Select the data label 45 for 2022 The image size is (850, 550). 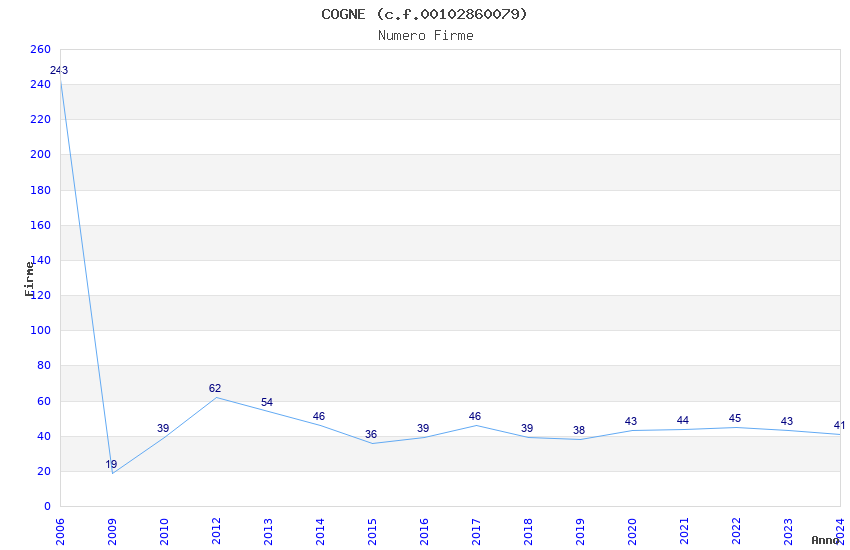tap(735, 418)
